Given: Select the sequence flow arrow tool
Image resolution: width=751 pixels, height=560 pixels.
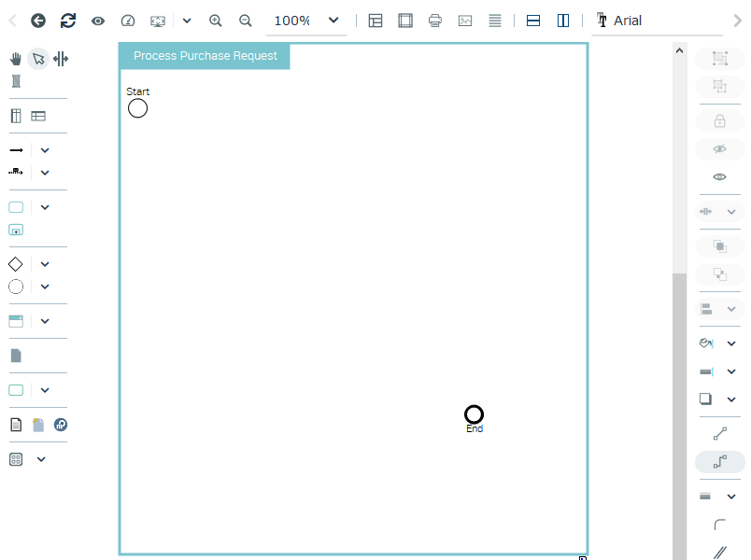Looking at the screenshot, I should tap(16, 150).
